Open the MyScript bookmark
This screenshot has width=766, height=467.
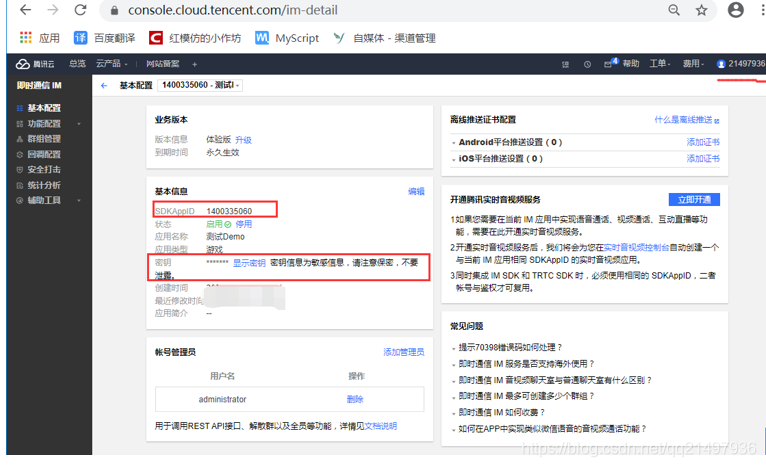point(287,38)
